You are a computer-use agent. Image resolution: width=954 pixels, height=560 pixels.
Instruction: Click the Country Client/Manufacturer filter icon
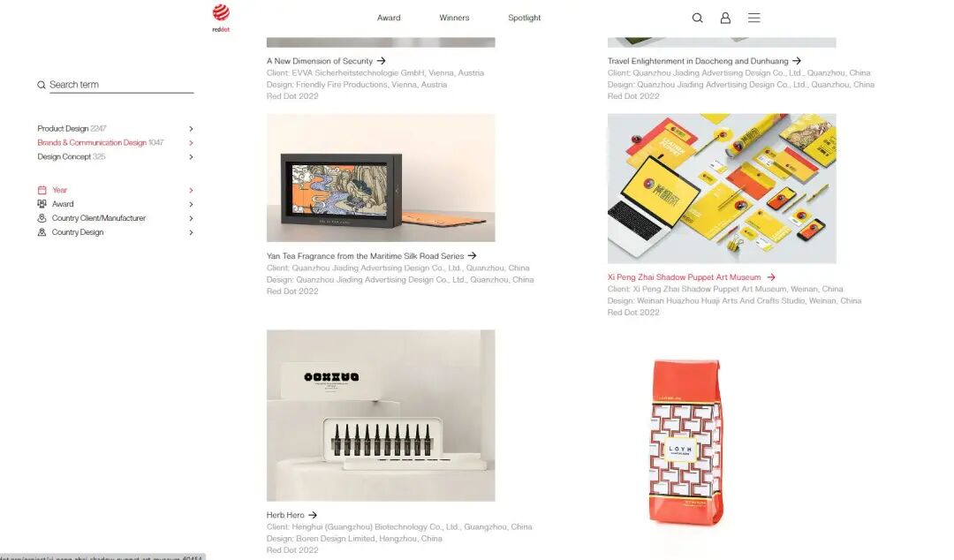click(x=42, y=218)
